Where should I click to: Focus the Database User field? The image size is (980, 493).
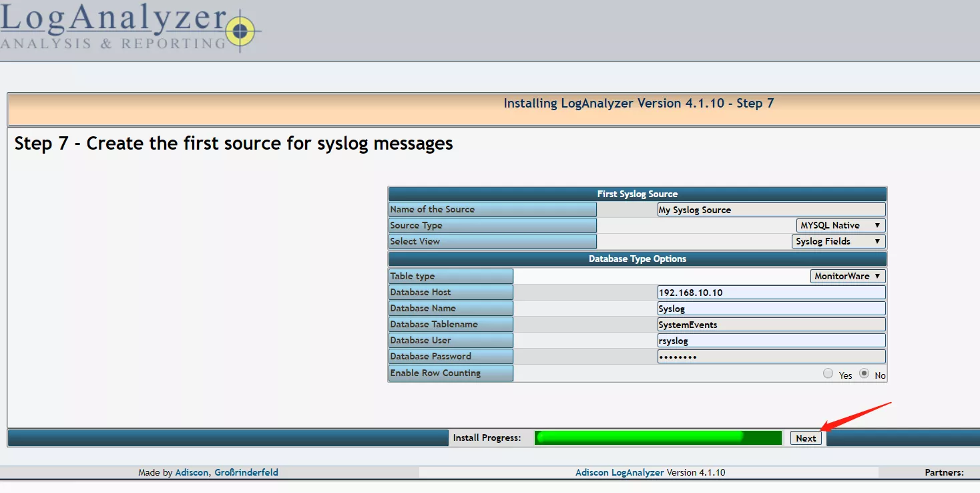click(771, 341)
